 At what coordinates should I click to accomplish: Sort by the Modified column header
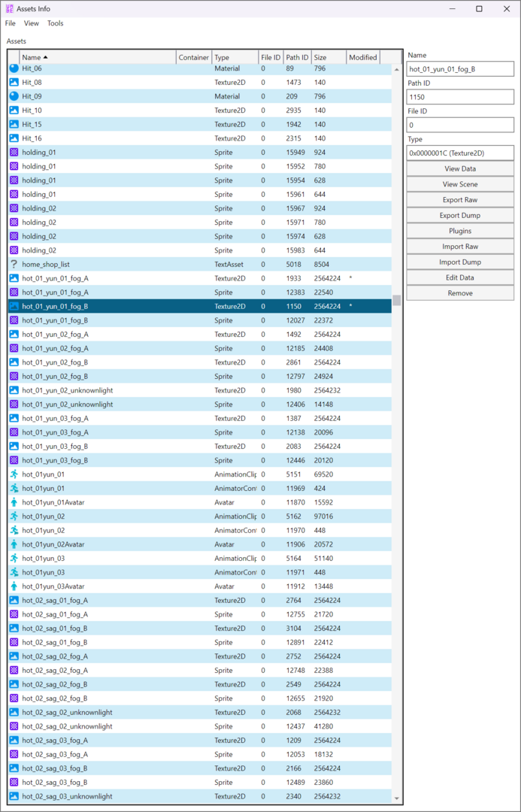pyautogui.click(x=363, y=57)
